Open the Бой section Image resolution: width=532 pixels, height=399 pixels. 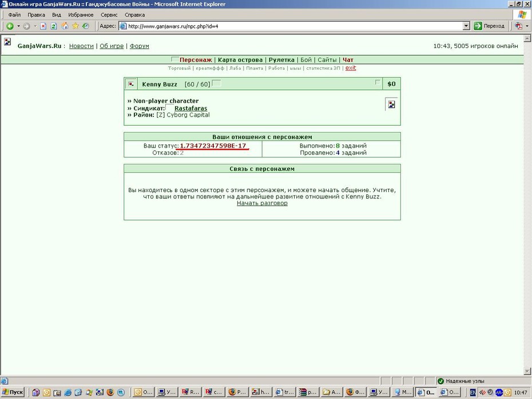pos(306,59)
